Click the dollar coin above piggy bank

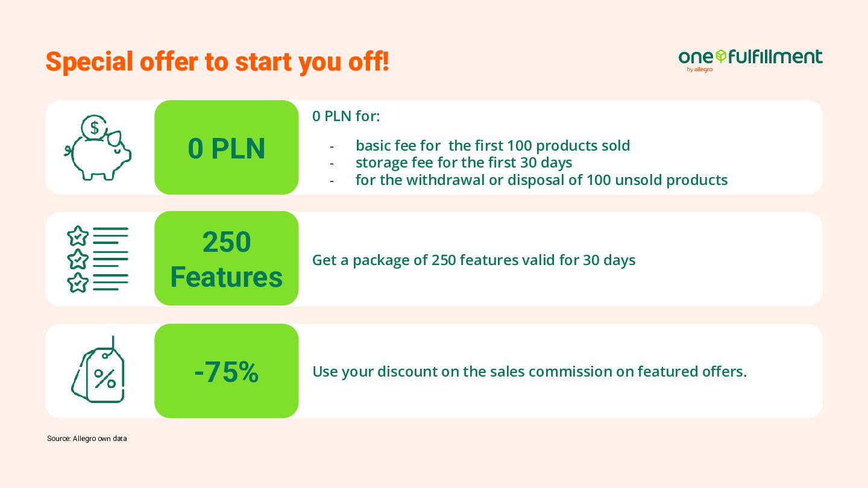[94, 128]
